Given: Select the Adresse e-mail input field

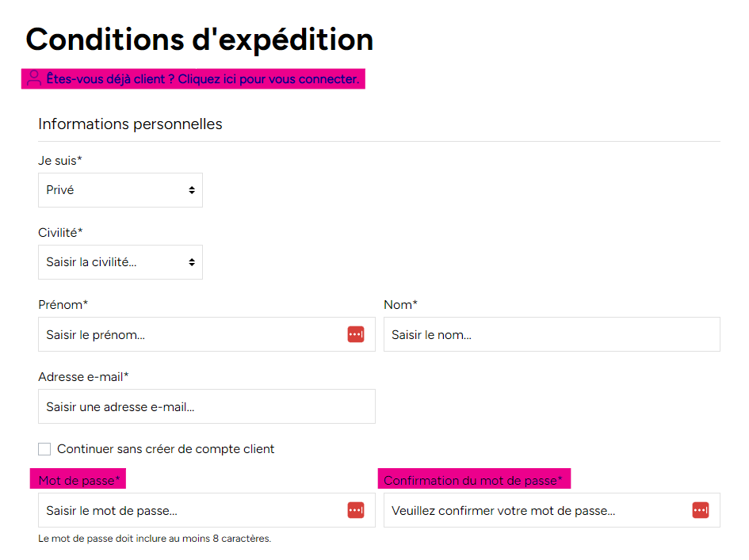Looking at the screenshot, I should coord(207,406).
